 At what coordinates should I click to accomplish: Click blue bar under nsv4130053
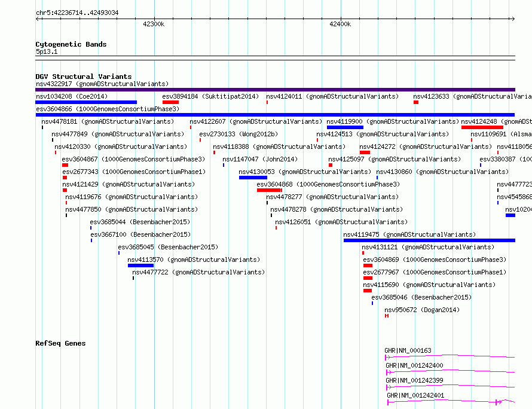tap(253, 178)
